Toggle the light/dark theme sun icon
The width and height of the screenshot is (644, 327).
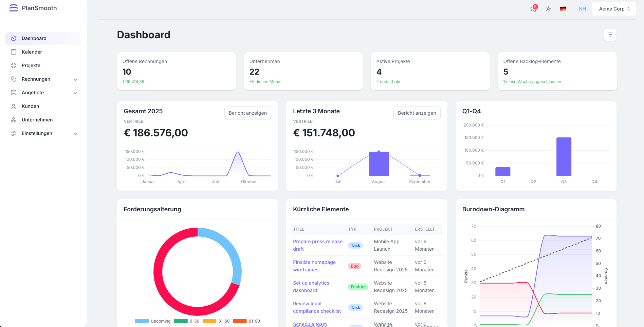(548, 9)
